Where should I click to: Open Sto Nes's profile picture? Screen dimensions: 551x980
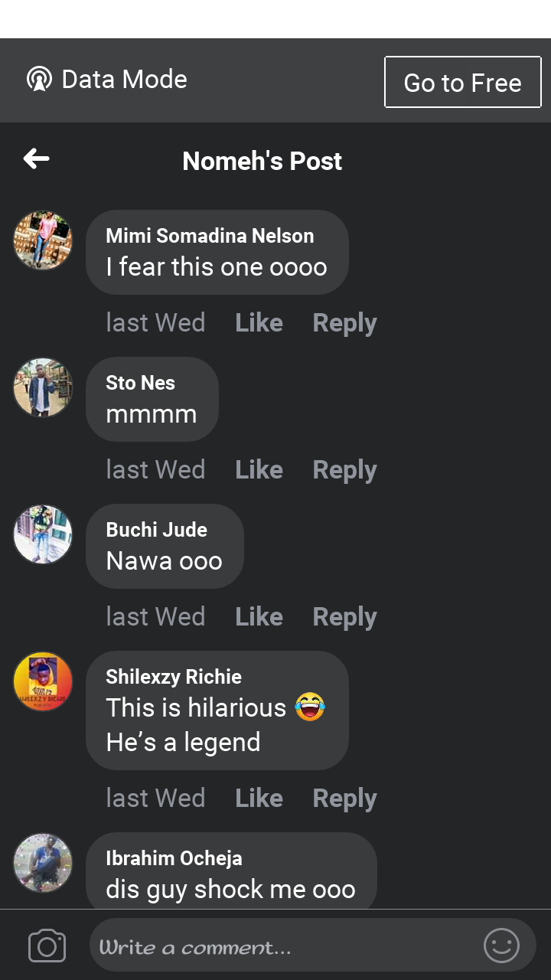click(x=43, y=388)
